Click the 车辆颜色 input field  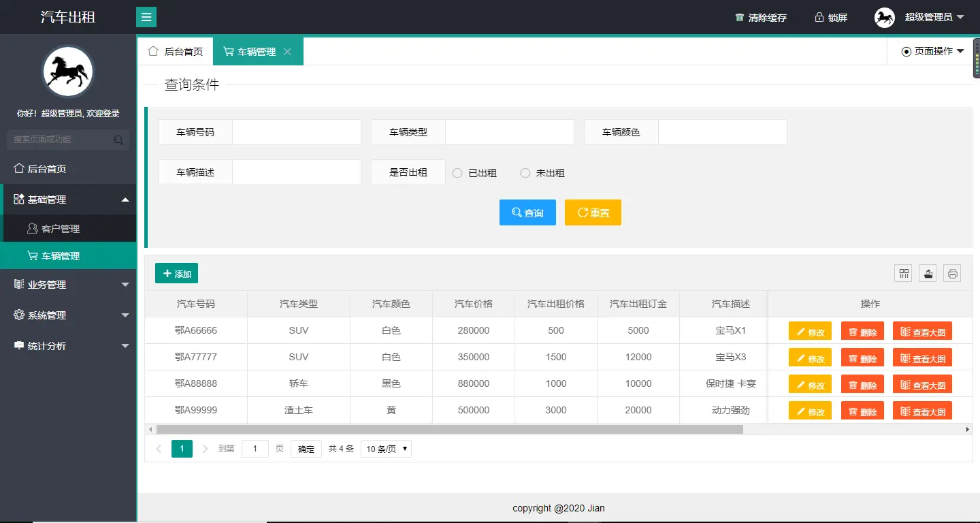(x=723, y=132)
